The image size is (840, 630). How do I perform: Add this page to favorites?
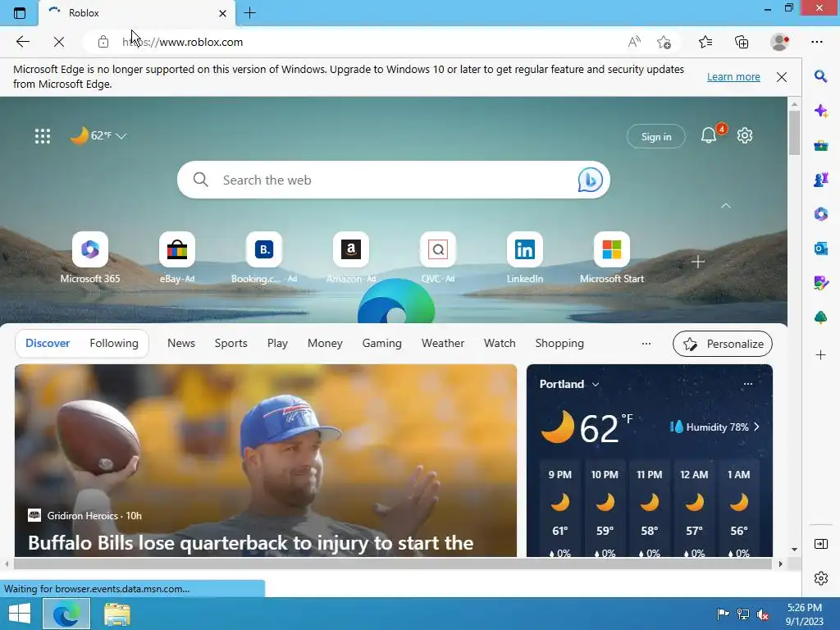point(664,42)
